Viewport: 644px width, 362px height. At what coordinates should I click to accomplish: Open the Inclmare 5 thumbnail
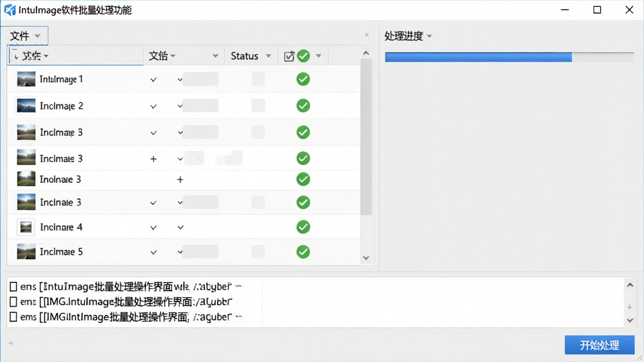26,251
